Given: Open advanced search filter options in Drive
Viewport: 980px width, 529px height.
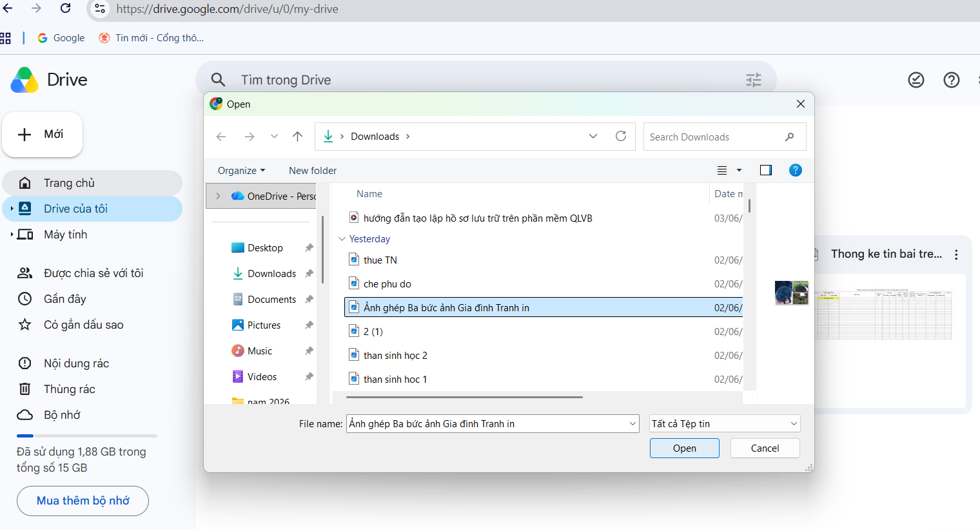Looking at the screenshot, I should coord(753,80).
